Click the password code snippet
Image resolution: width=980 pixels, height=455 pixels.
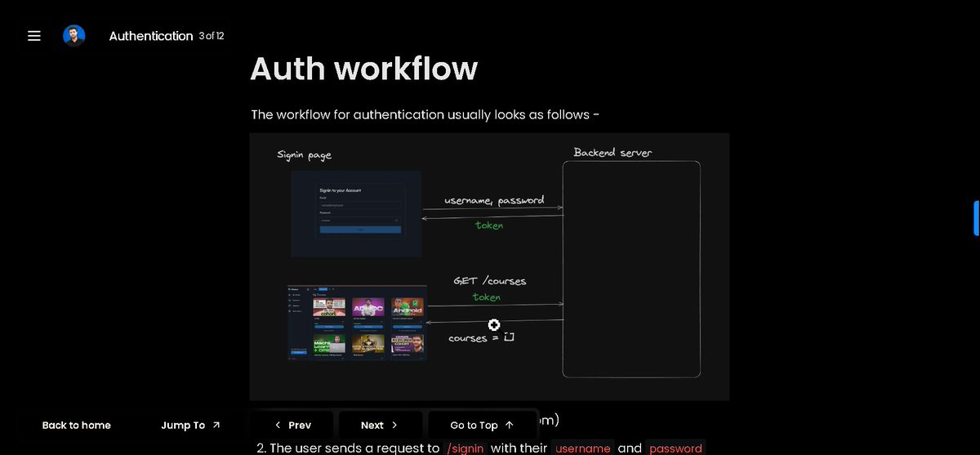(x=675, y=448)
